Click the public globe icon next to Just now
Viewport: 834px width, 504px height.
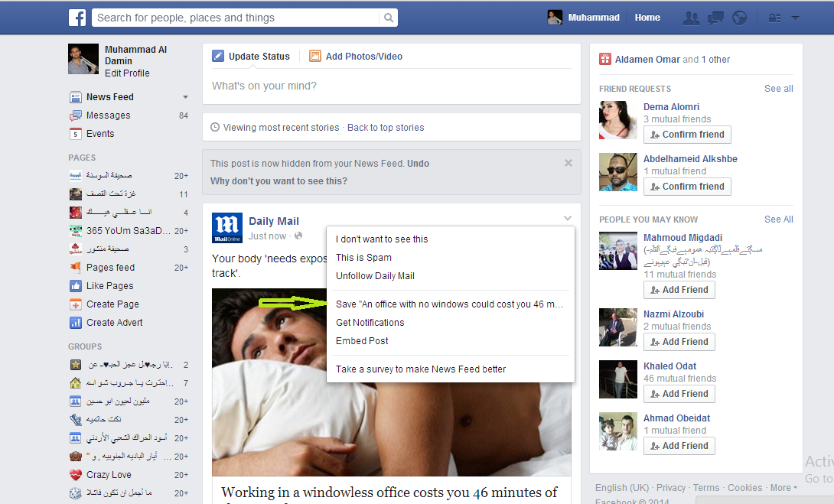pos(298,236)
